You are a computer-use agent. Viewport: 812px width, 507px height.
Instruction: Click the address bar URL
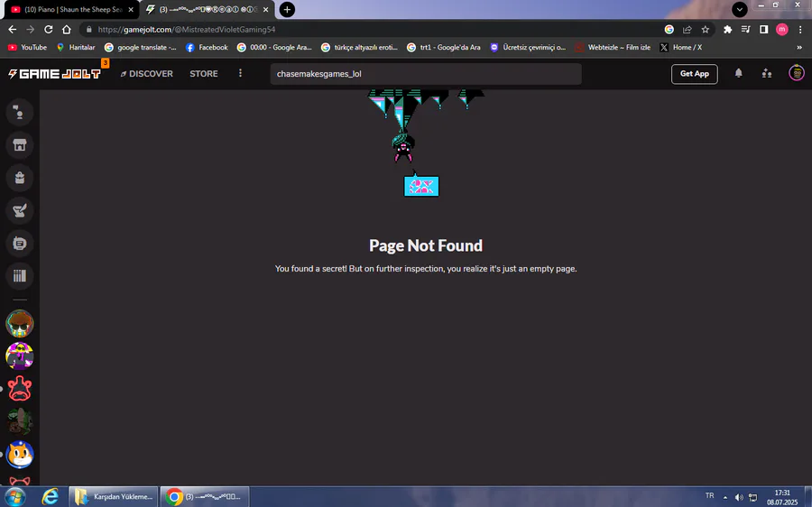click(x=187, y=30)
